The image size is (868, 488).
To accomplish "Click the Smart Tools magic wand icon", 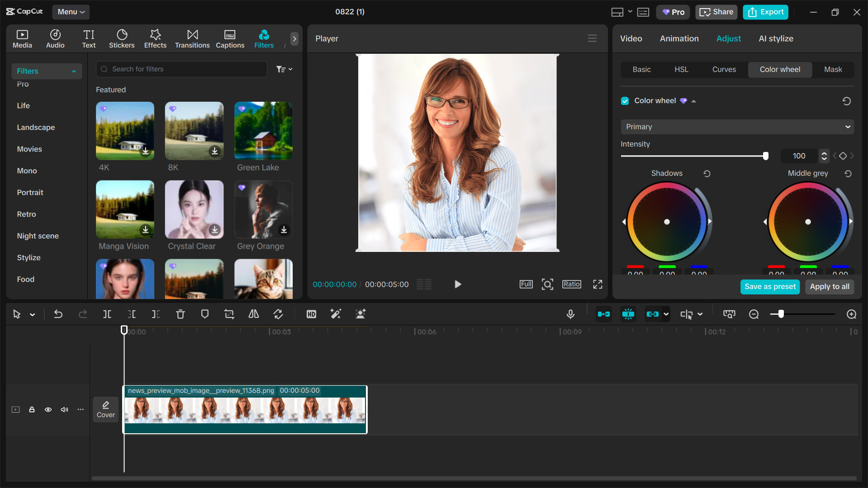I will (x=336, y=314).
